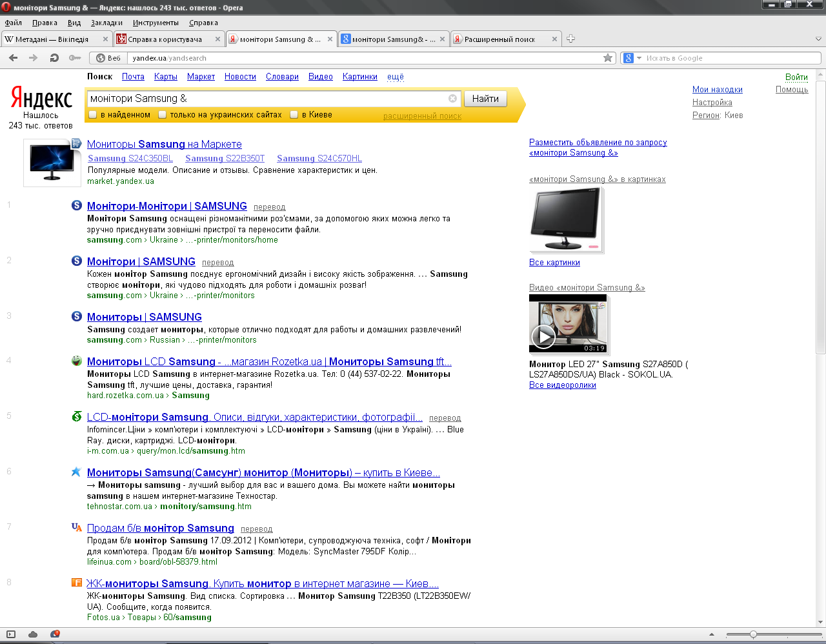The width and height of the screenshot is (826, 644).
Task: Open the Файл menu
Action: [14, 23]
